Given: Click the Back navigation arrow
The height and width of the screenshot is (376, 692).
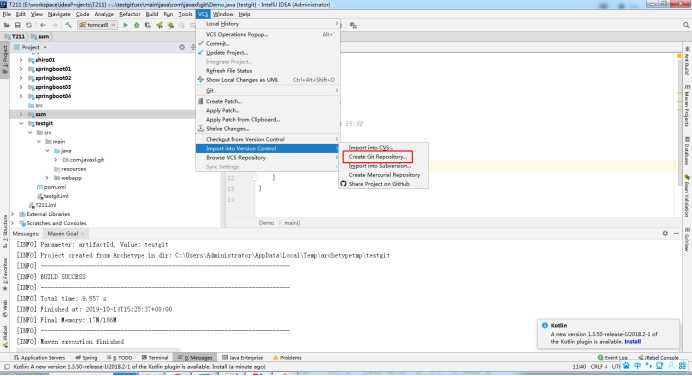Looking at the screenshot, I should pos(43,25).
